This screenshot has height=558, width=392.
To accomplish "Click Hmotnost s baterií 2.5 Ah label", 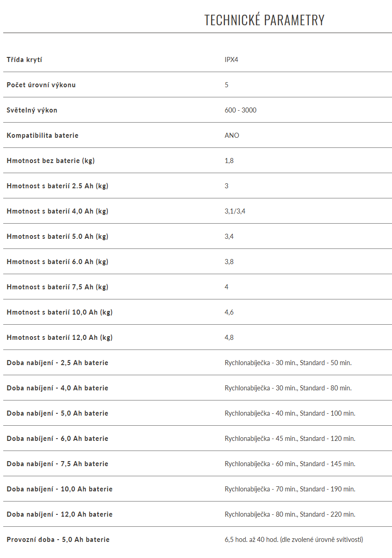I will [57, 186].
